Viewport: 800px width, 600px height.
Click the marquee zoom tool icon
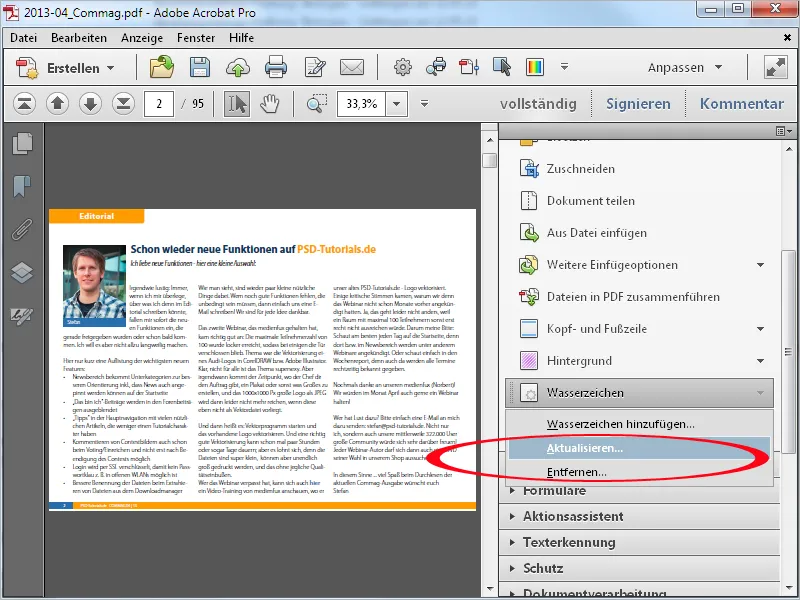point(317,104)
